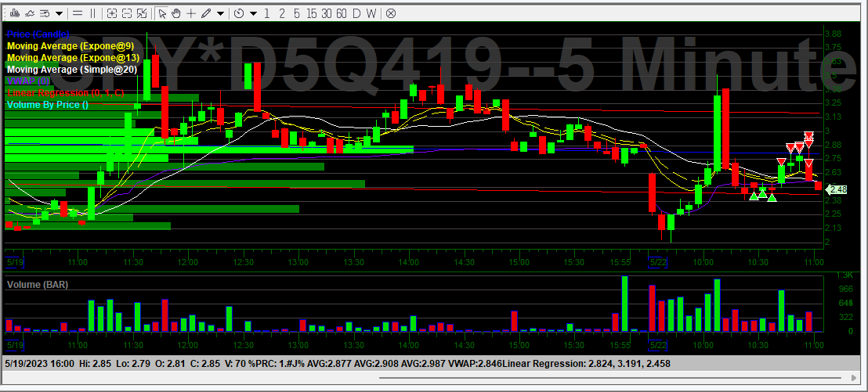Click the 14:00 time label on price chart axis

point(408,261)
